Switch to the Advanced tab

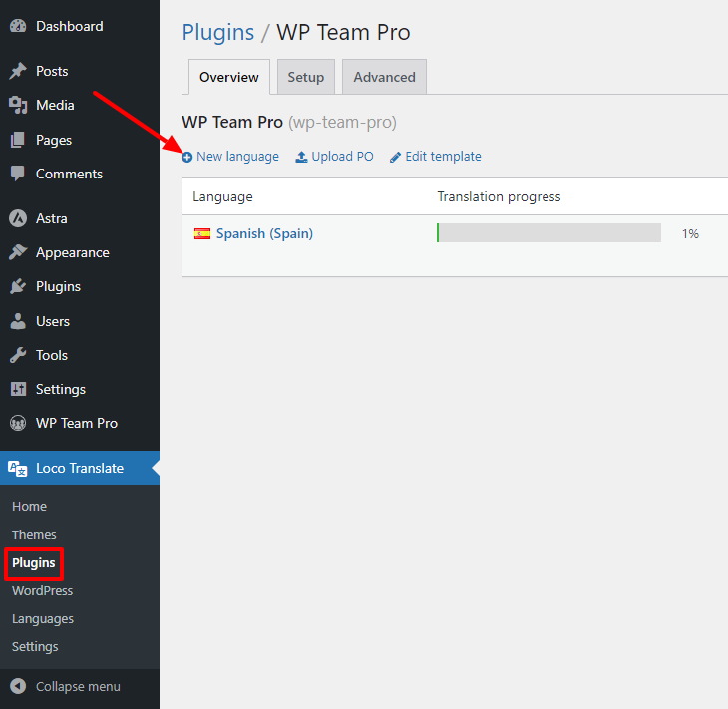click(x=384, y=77)
